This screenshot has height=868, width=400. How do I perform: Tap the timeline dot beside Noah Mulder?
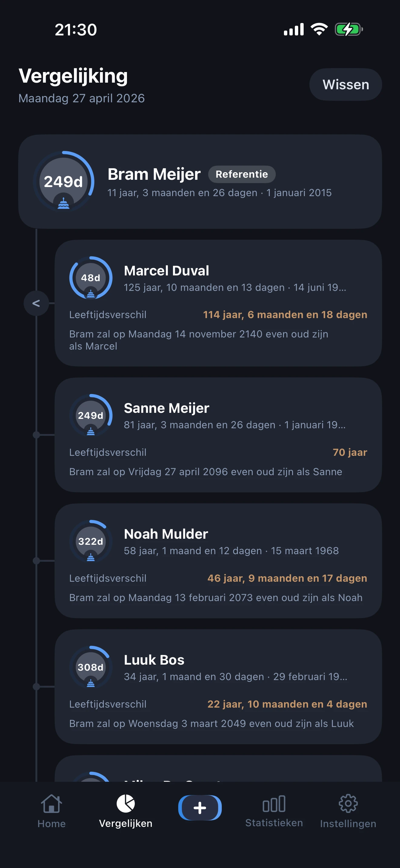pyautogui.click(x=36, y=561)
